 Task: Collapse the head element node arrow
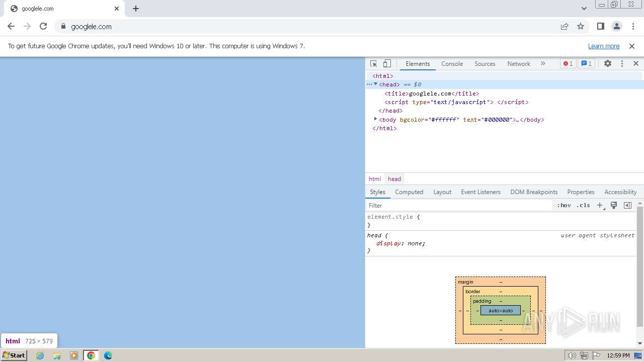click(375, 84)
